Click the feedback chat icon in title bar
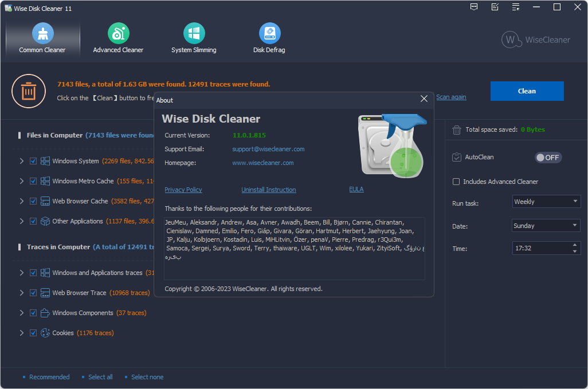This screenshot has width=588, height=389. (474, 7)
